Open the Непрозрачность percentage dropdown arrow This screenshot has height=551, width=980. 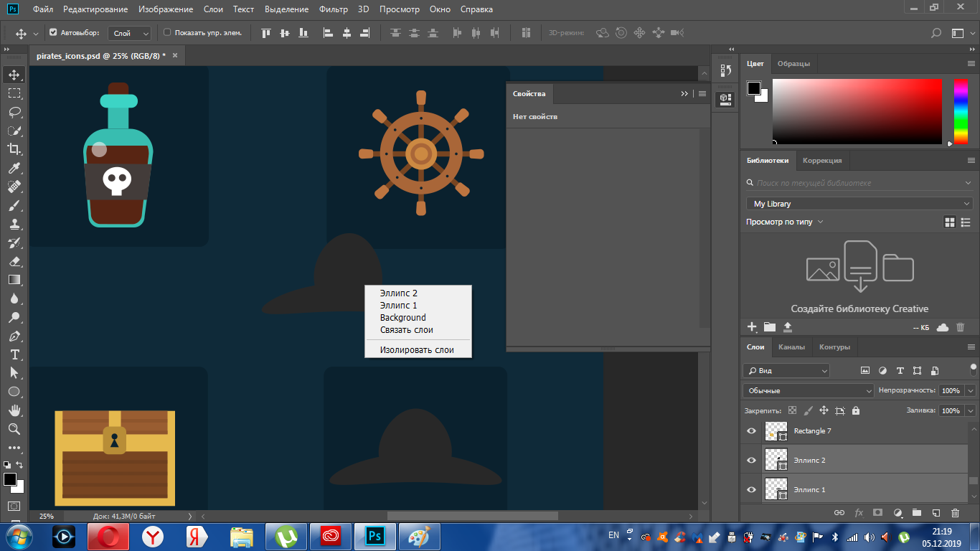(971, 391)
